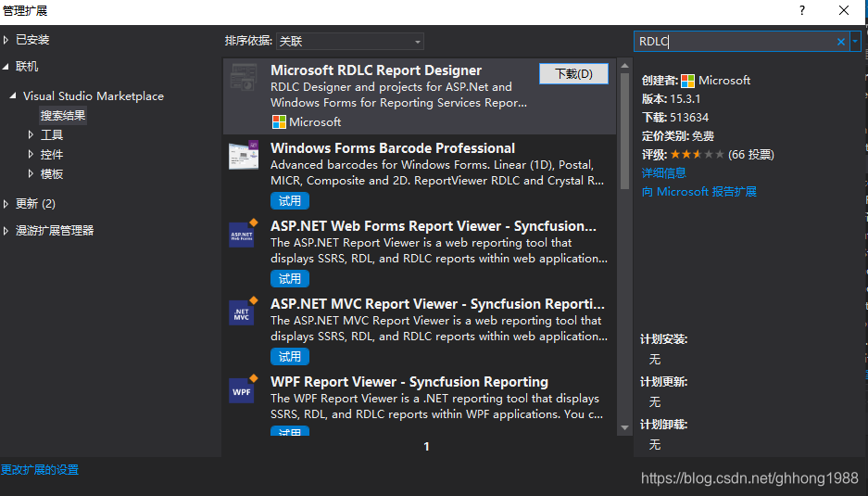Click the 计划安装 label
Screen dimensions: 868x496
coord(663,339)
